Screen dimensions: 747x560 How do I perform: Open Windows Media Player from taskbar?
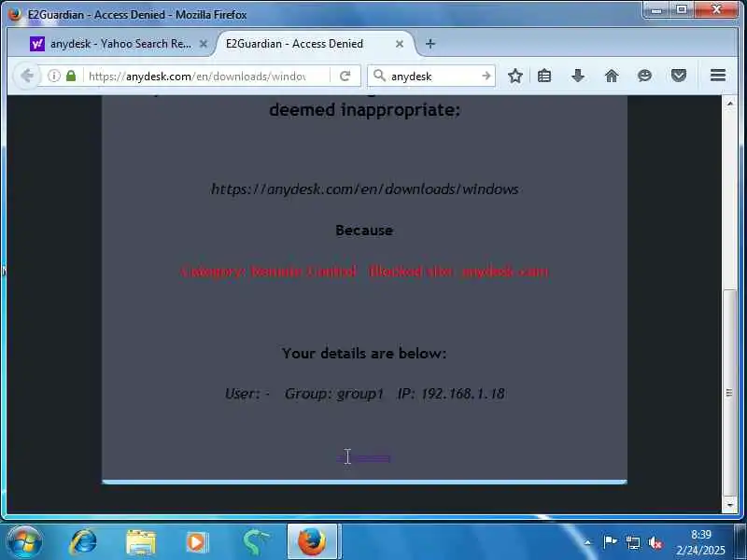[x=197, y=542]
